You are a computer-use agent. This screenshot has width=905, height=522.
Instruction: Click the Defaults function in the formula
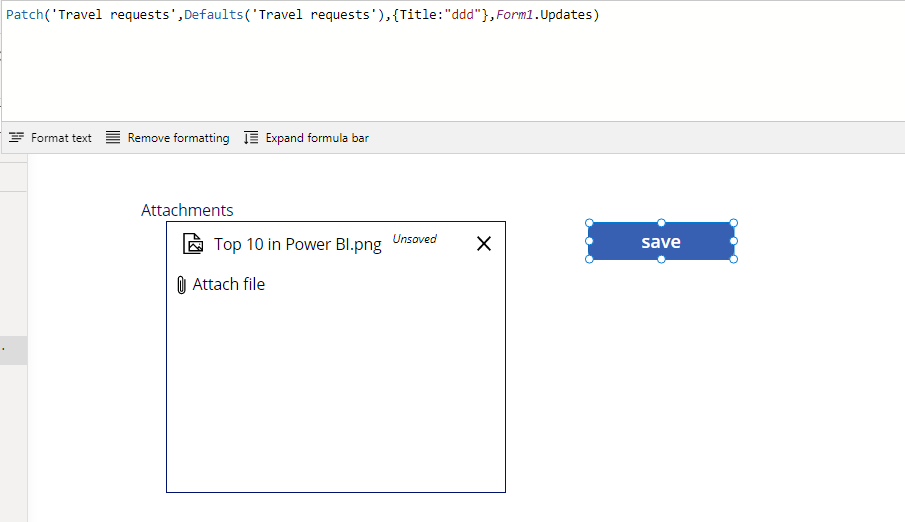[214, 14]
